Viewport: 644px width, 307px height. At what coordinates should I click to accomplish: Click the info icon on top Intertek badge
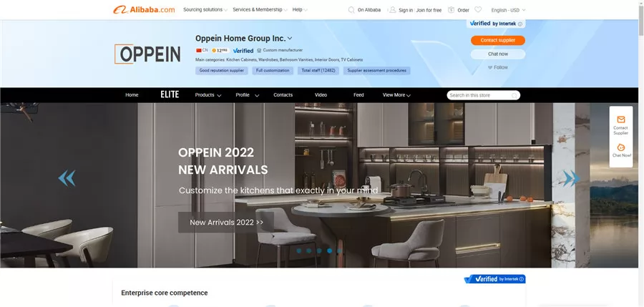[520, 24]
